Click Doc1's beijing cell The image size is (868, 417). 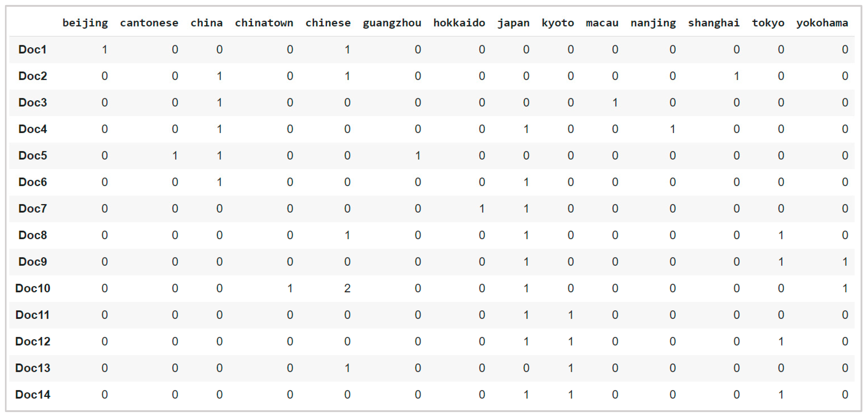[105, 50]
